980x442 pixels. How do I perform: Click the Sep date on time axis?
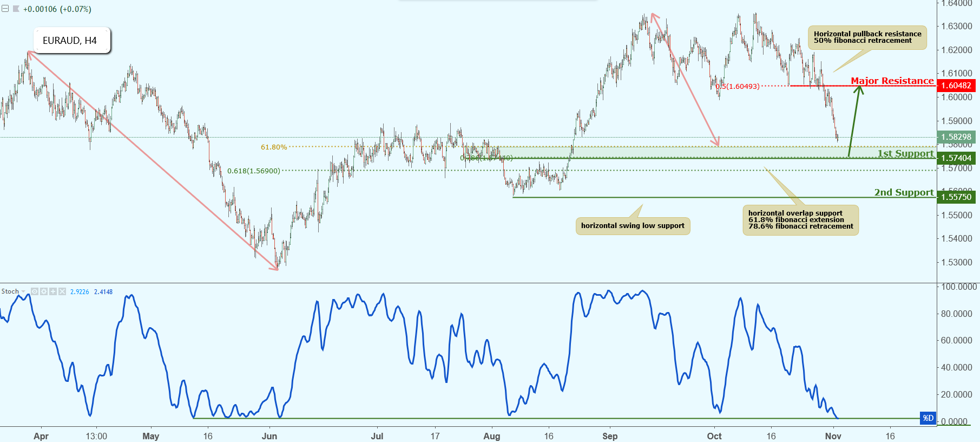(x=610, y=436)
